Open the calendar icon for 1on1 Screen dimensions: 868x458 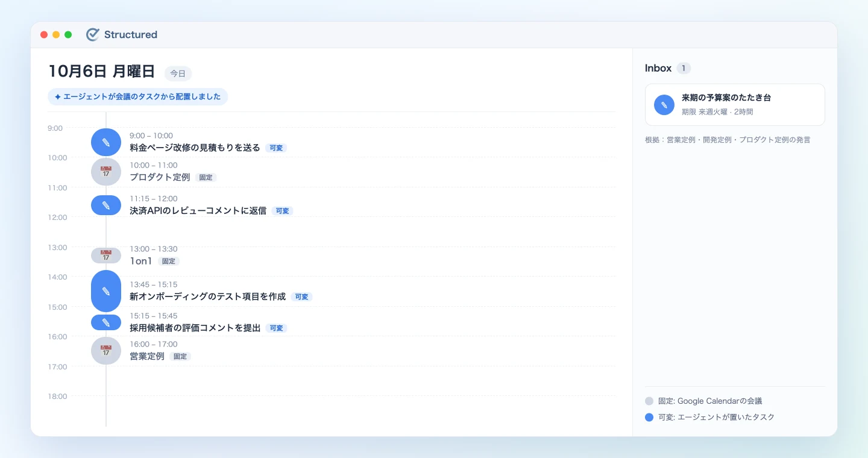coord(106,256)
